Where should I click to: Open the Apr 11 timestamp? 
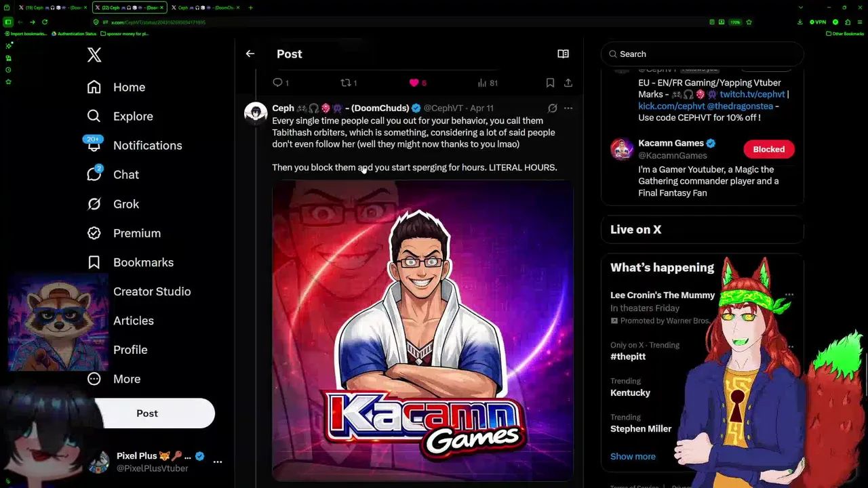481,108
